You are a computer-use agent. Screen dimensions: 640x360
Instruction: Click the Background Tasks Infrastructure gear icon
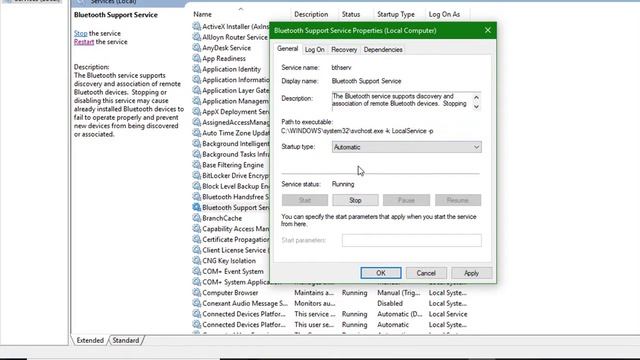click(196, 154)
